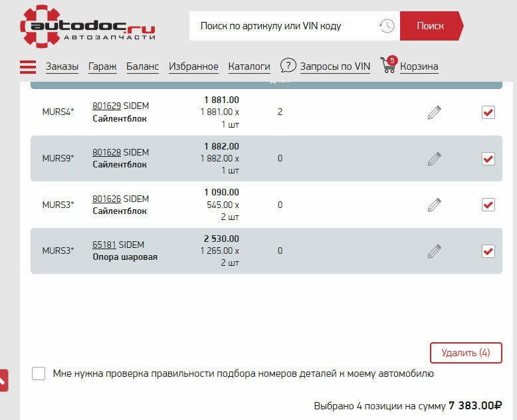Uncheck the 801626 SIDEM row checkbox
Image resolution: width=517 pixels, height=420 pixels.
pyautogui.click(x=488, y=205)
